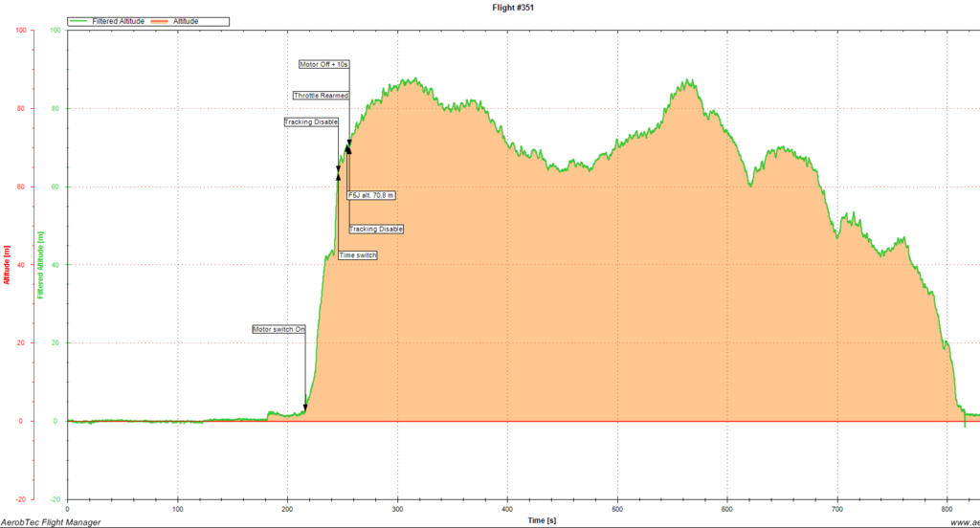
Task: Click the 800 tick label on time axis
Action: 727,507
